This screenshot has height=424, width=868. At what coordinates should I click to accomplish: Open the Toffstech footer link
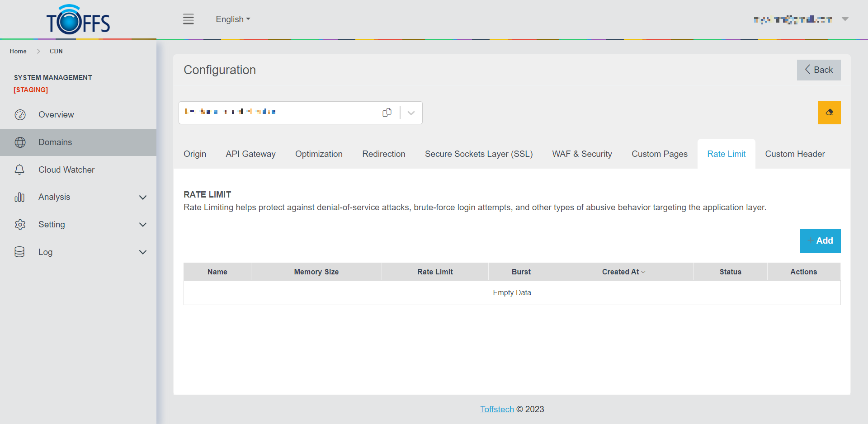click(x=497, y=409)
